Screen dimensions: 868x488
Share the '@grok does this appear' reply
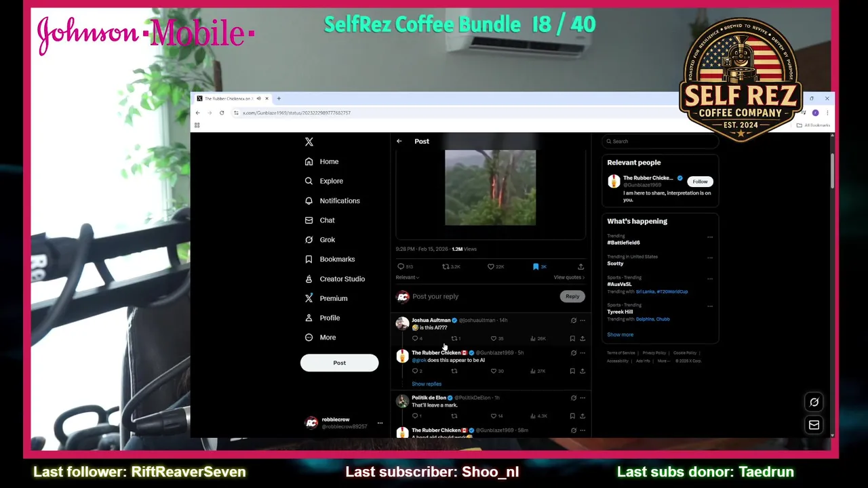583,371
